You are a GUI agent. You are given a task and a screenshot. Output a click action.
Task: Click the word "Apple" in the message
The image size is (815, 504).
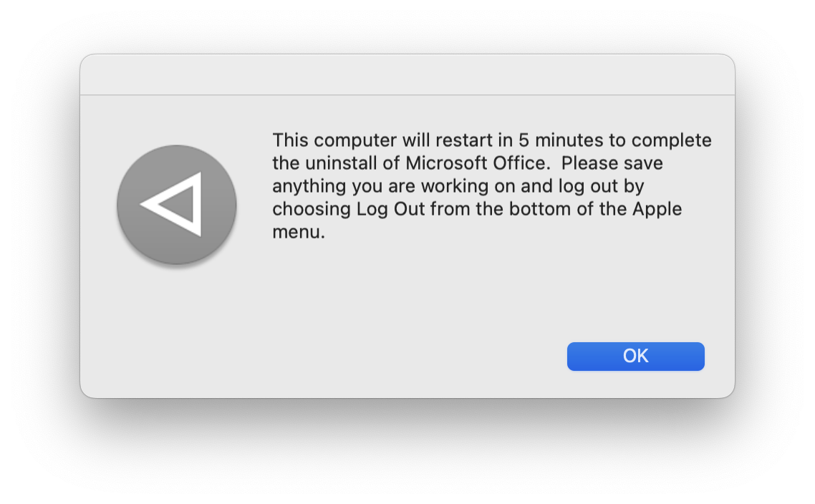click(657, 209)
